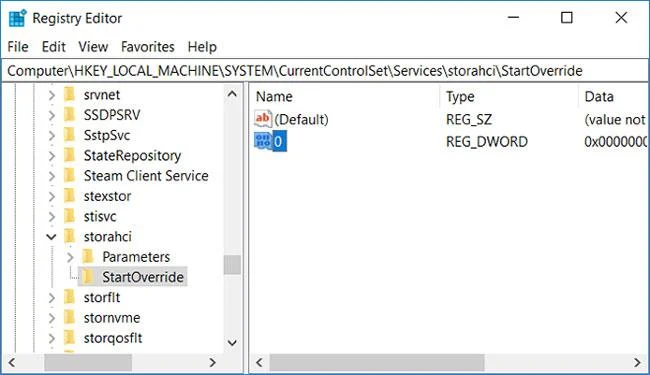Click the values pane horizontal scrollbar thumb
The width and height of the screenshot is (650, 375).
pos(377,363)
